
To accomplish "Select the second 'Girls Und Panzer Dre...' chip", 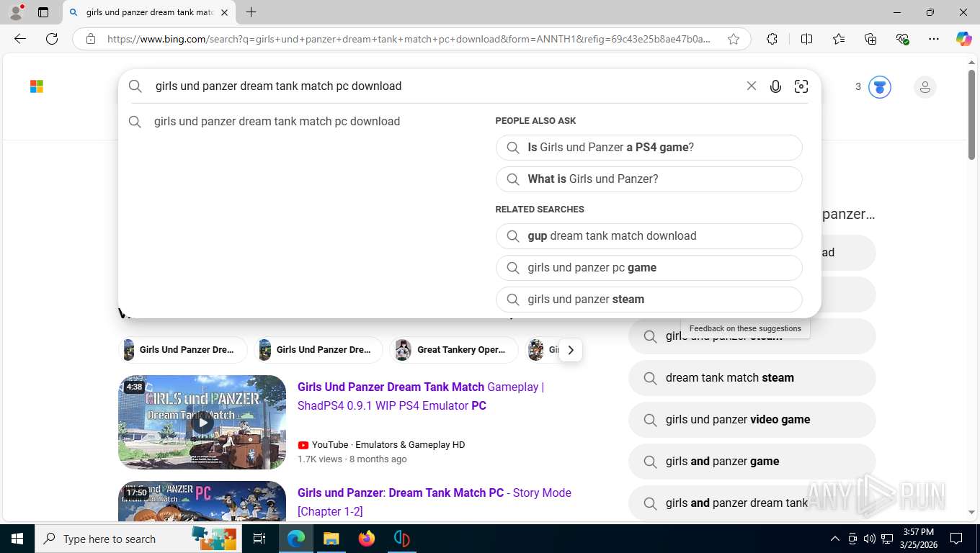I will 318,350.
